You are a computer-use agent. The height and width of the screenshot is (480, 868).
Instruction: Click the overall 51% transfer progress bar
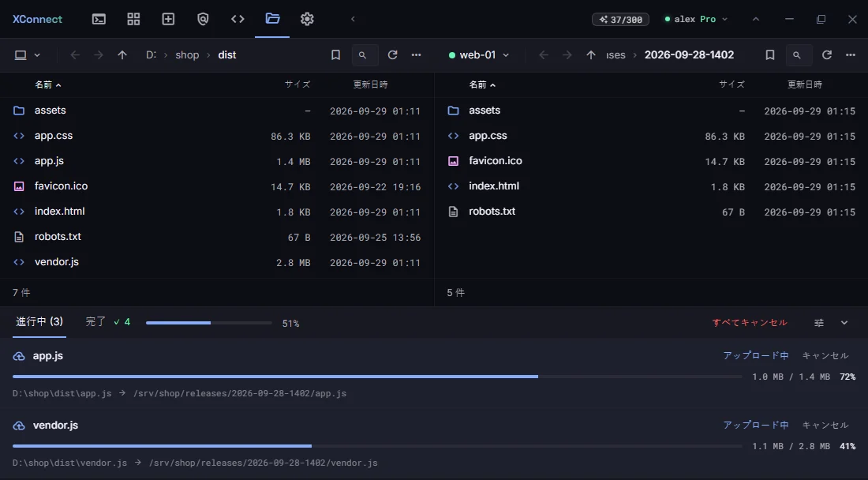[x=208, y=323]
